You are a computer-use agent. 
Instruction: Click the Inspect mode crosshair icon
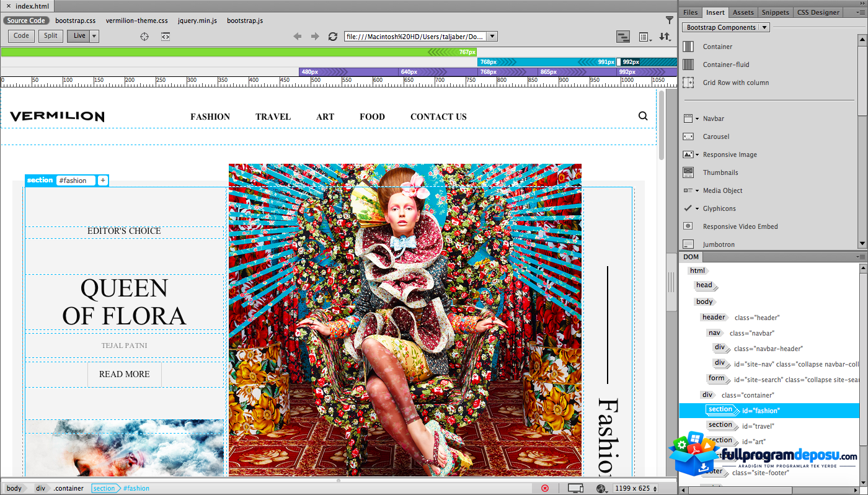(x=144, y=37)
